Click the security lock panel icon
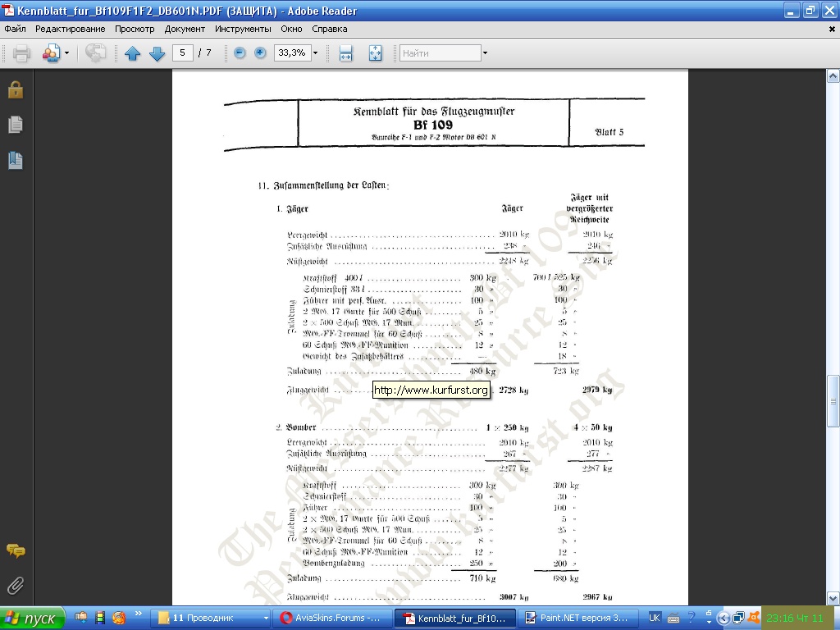Screen dimensions: 840x630 tap(16, 89)
